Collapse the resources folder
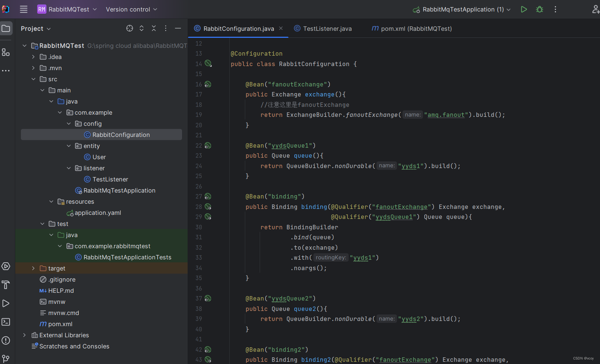 tap(51, 201)
